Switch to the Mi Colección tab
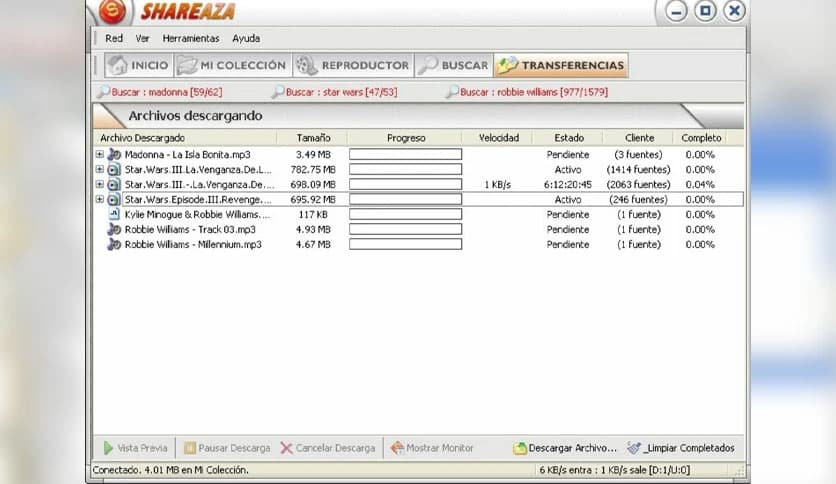 232,65
